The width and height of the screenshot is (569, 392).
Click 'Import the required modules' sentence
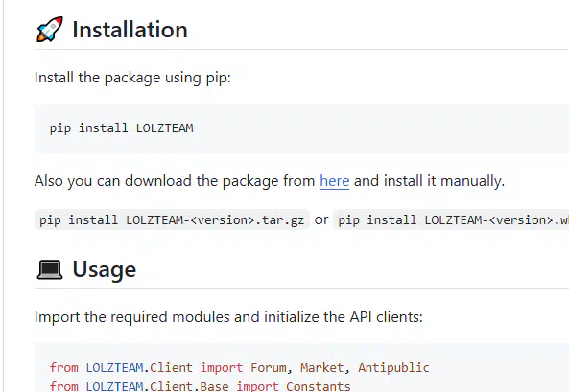[x=228, y=317]
